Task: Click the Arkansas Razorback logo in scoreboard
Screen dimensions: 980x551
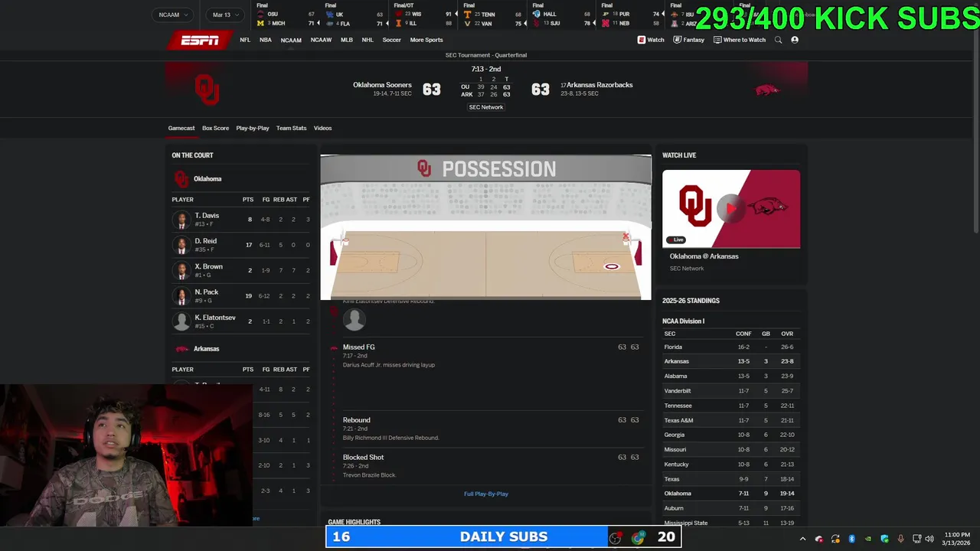Action: coord(767,90)
